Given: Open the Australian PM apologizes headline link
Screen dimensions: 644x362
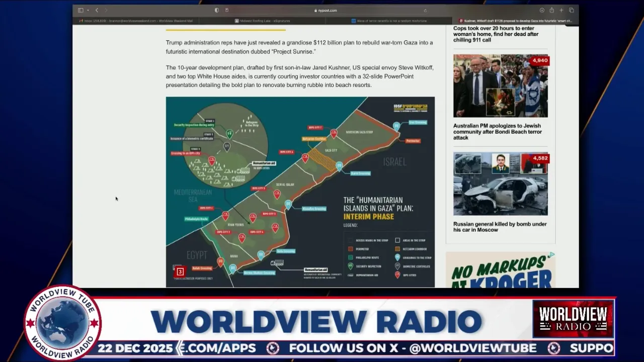Looking at the screenshot, I should pyautogui.click(x=497, y=132).
